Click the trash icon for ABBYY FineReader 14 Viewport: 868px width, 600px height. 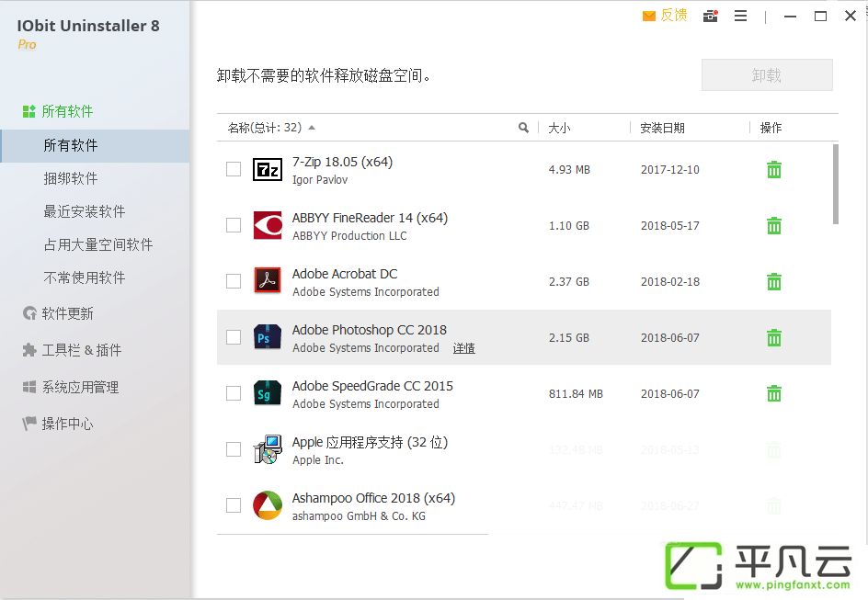point(774,226)
